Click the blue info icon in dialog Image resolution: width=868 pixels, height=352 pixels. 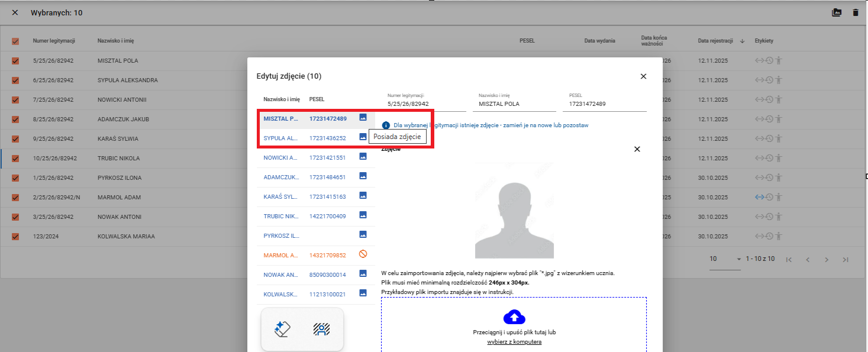(386, 125)
